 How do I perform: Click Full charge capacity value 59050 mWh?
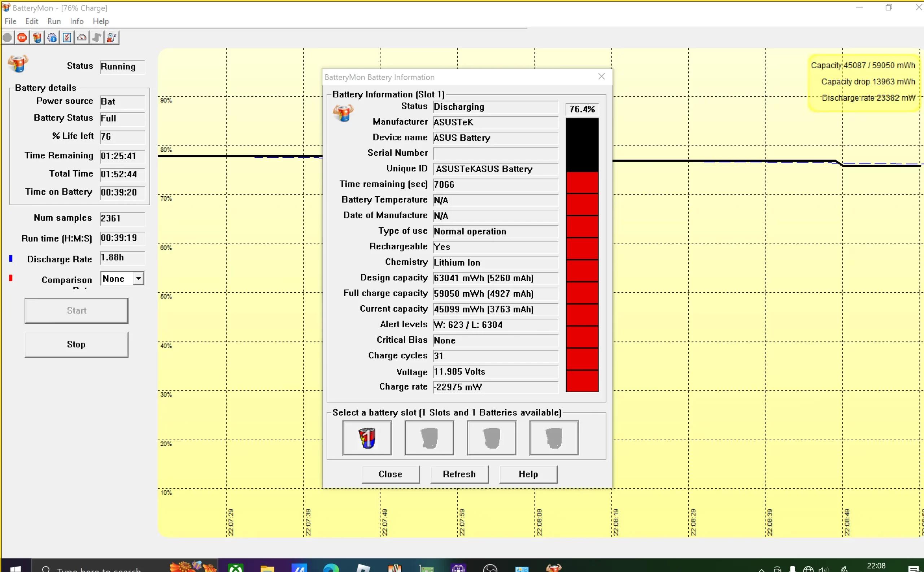(496, 293)
